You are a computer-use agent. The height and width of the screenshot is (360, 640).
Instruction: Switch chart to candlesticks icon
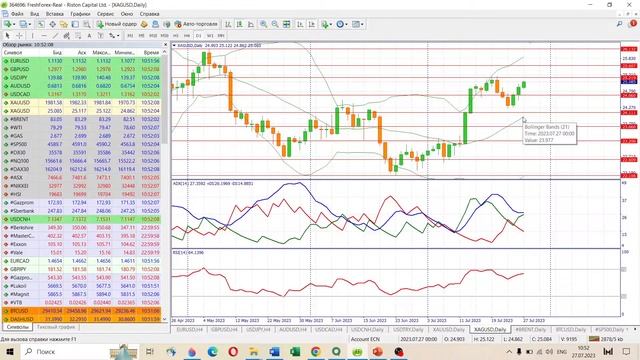tap(240, 24)
